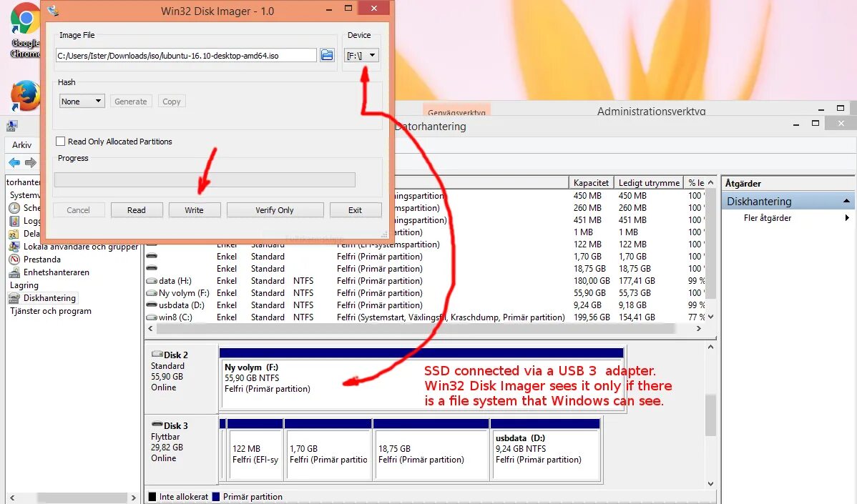Click the Win32 Disk Imager title icon
Screen dimensions: 857x504
(53, 10)
